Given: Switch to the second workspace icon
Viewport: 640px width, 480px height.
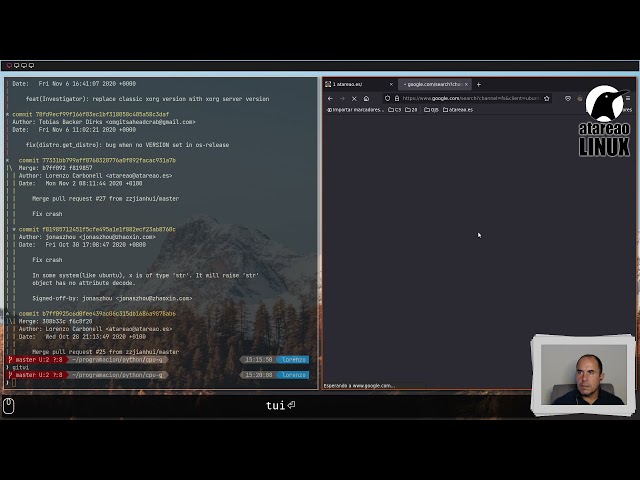Looking at the screenshot, I should pos(17,65).
